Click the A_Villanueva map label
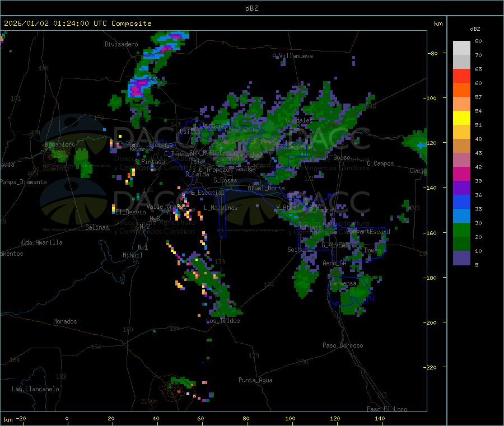Viewport: 504px width, 426px height. [292, 56]
